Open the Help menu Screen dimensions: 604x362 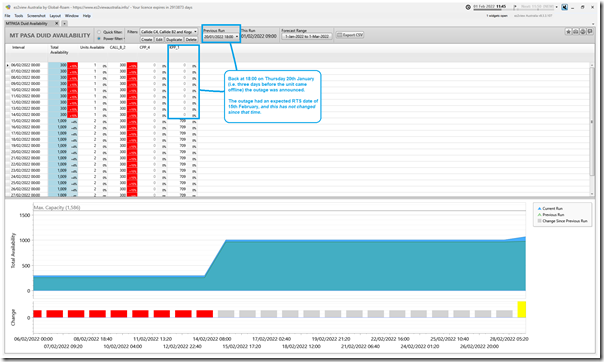(87, 16)
